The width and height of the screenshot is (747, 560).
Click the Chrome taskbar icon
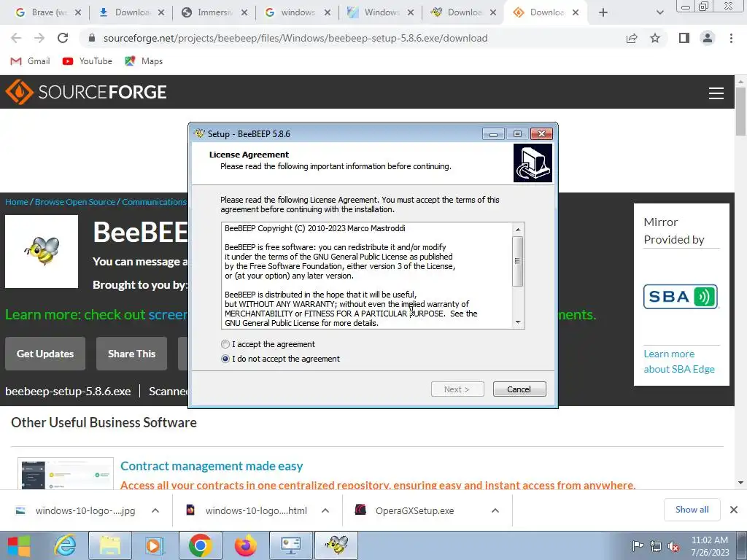[200, 545]
